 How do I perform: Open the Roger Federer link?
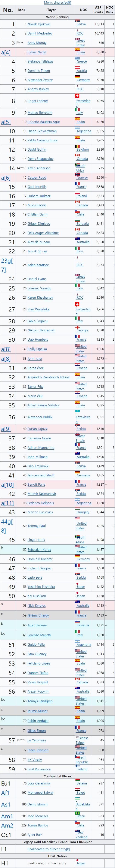pos(38,101)
